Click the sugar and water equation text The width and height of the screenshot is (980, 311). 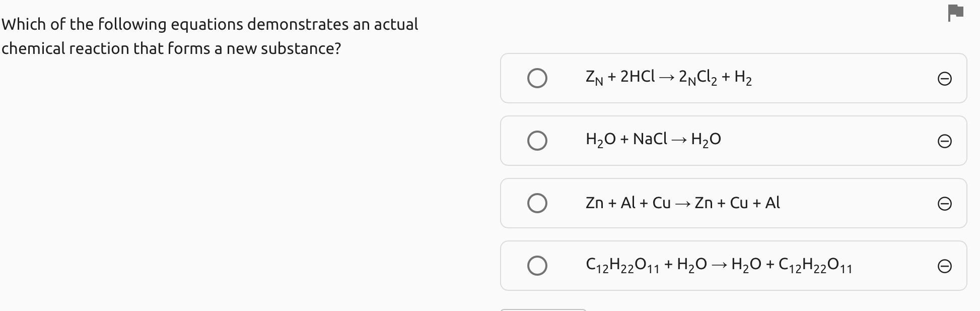click(x=719, y=265)
